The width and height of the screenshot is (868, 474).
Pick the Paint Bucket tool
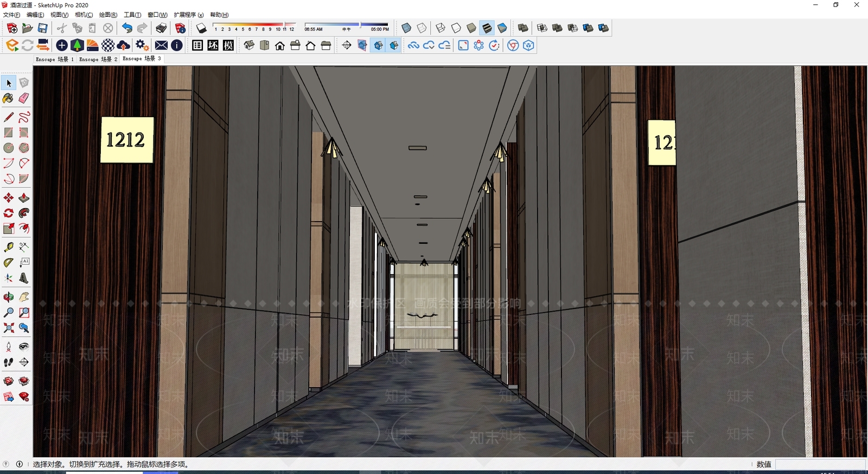9,98
